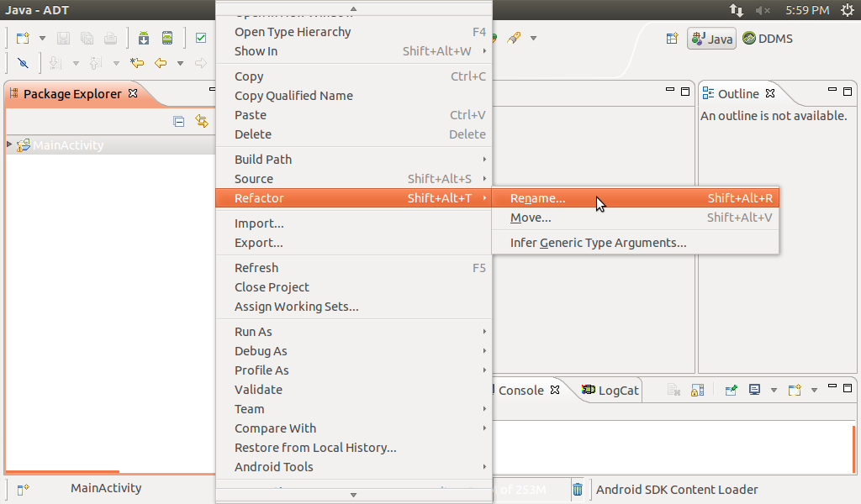Image resolution: width=861 pixels, height=504 pixels.
Task: Expand the MainActivity project tree node
Action: pyautogui.click(x=9, y=144)
